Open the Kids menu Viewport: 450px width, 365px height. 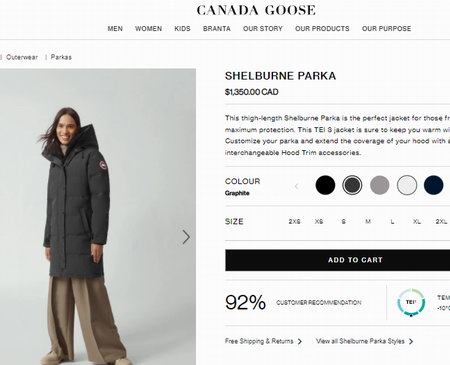pos(182,29)
